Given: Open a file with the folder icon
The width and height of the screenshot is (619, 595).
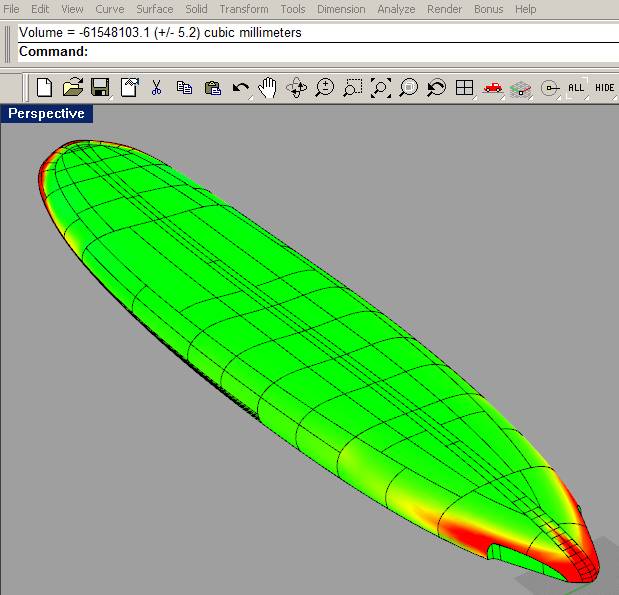Looking at the screenshot, I should point(72,88).
